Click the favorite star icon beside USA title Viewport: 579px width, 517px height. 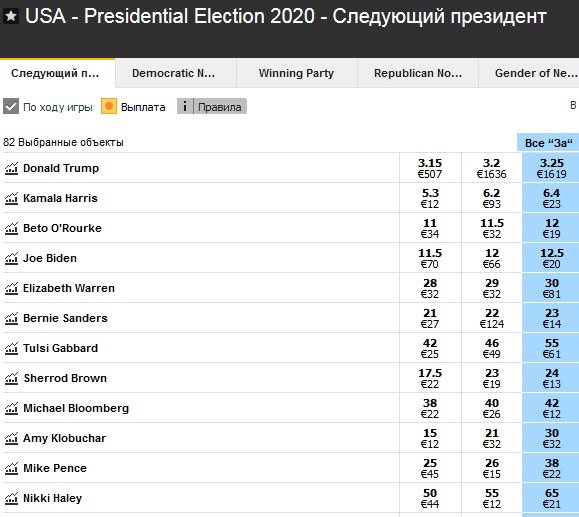pyautogui.click(x=11, y=16)
